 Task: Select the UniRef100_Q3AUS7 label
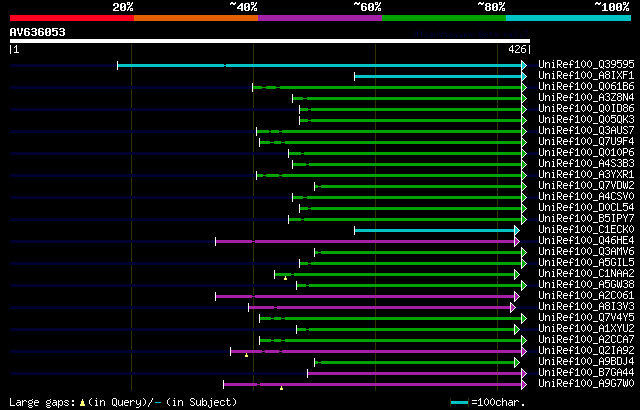(x=586, y=131)
